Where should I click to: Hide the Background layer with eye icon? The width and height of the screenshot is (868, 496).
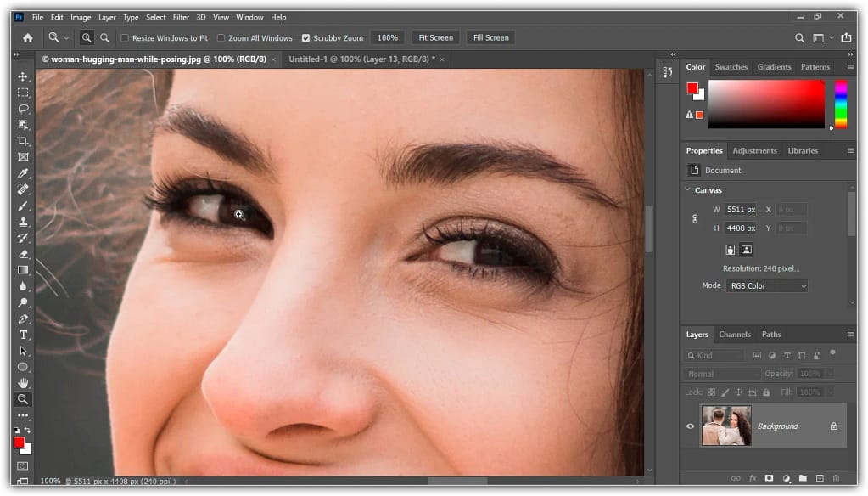(690, 426)
